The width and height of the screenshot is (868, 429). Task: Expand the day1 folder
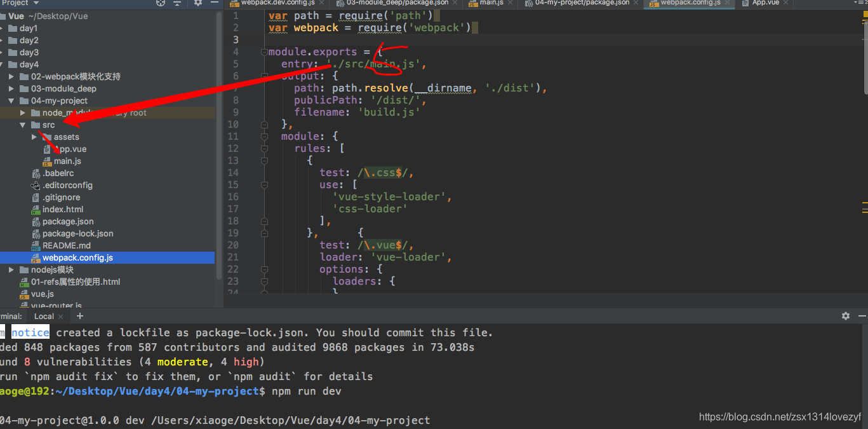point(2,29)
